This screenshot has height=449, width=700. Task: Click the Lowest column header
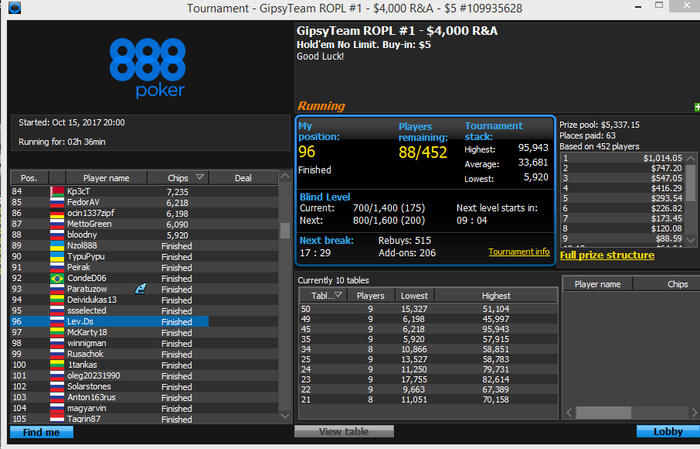(414, 295)
